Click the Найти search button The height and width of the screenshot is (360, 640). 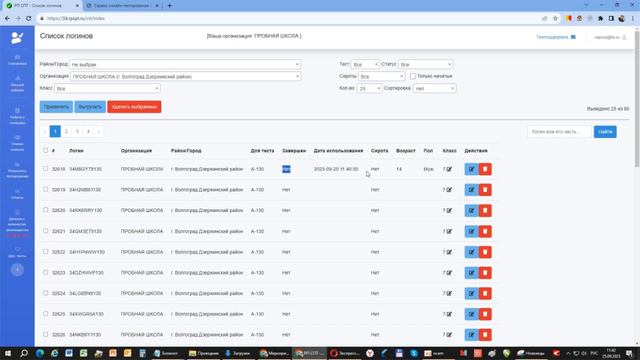605,132
